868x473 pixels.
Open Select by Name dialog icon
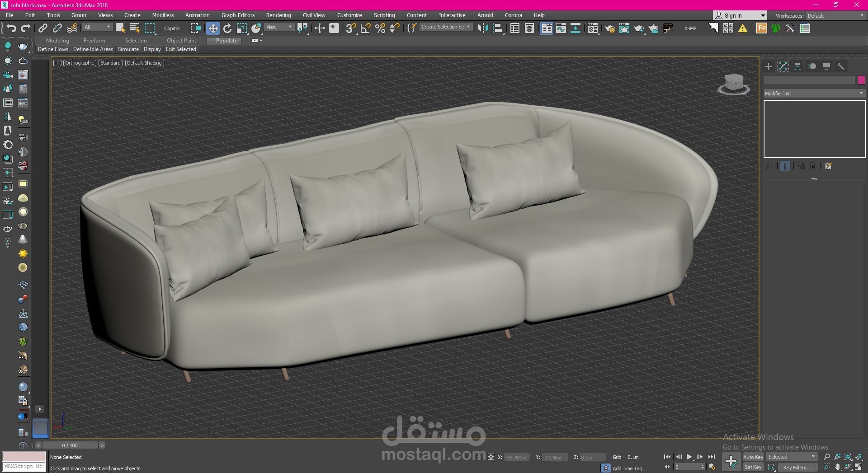click(x=135, y=28)
